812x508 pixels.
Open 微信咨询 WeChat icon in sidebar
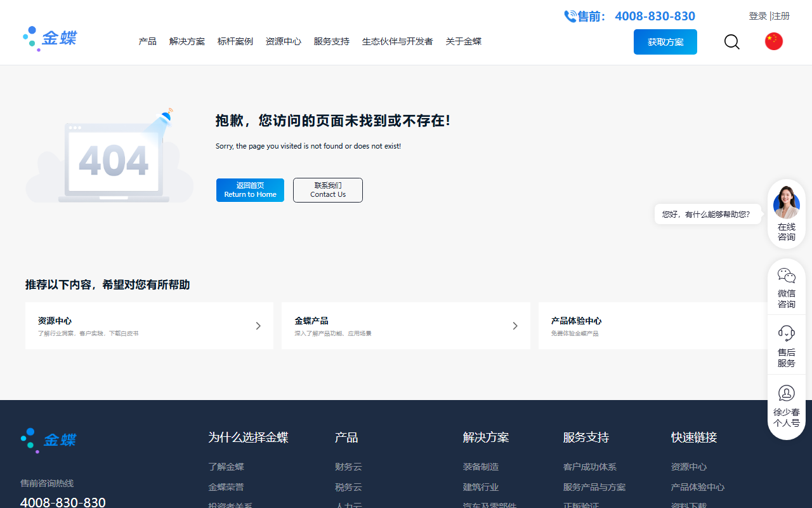coord(786,276)
